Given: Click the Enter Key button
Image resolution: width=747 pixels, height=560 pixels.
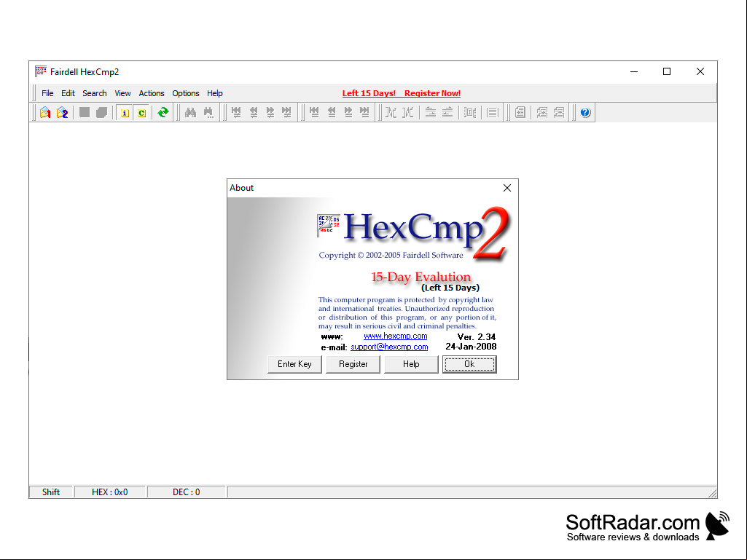Looking at the screenshot, I should (x=294, y=364).
